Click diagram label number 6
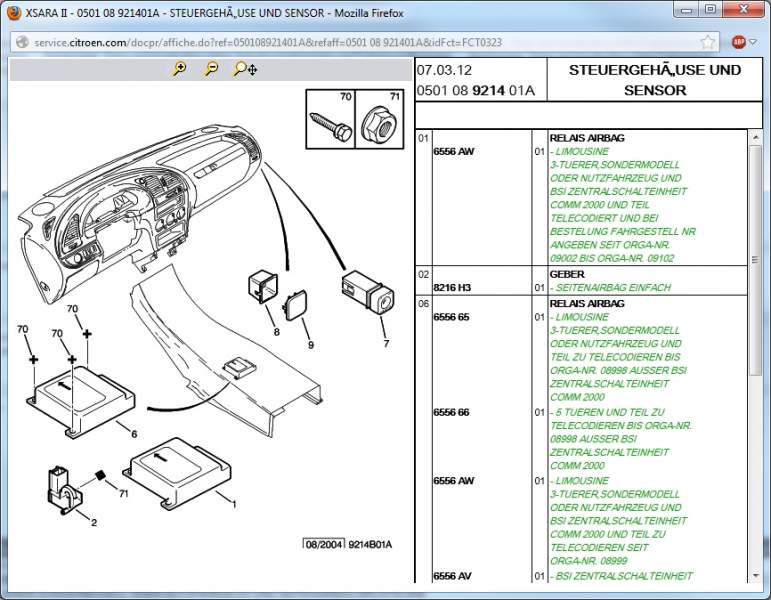 (134, 434)
